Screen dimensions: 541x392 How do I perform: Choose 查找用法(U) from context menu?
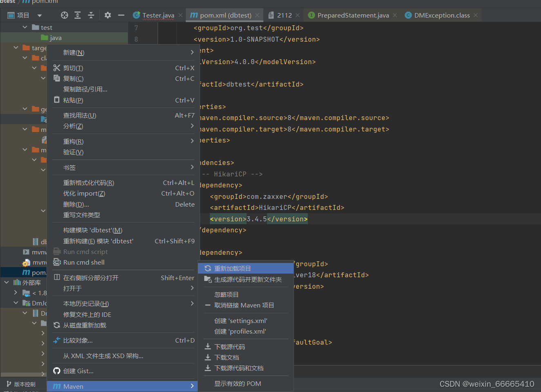[122, 116]
